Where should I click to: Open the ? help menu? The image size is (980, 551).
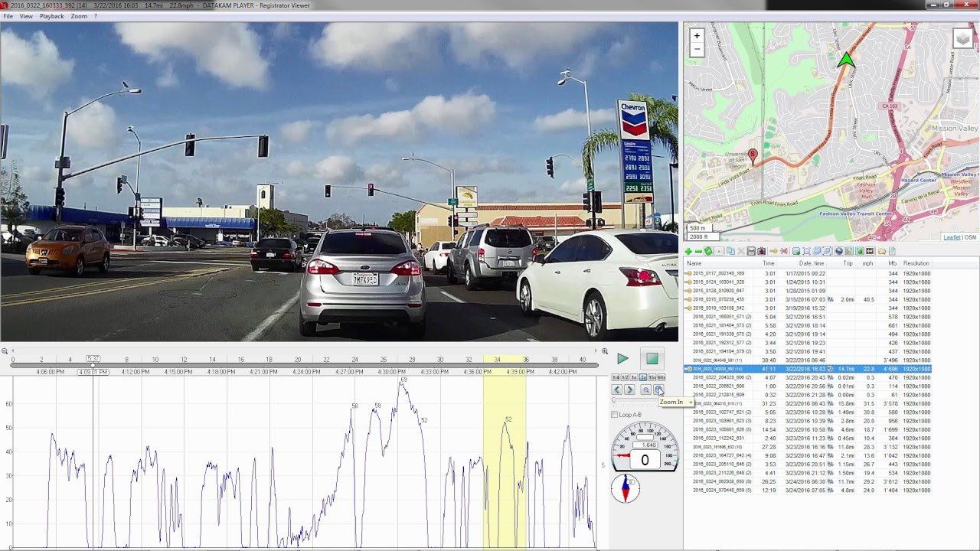tap(96, 16)
